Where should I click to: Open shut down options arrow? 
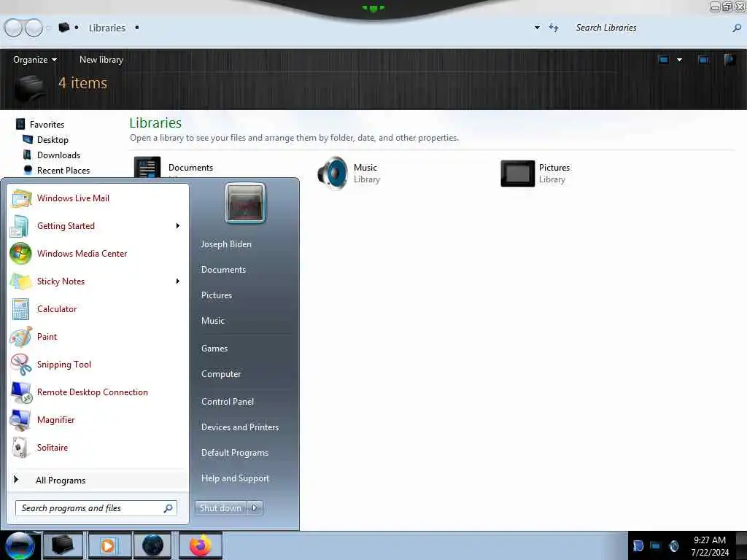coord(255,508)
